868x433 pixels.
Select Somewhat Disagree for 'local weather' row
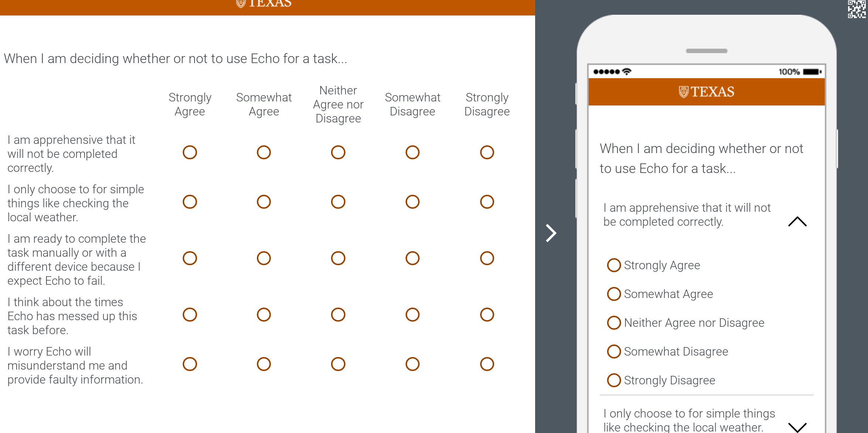pyautogui.click(x=412, y=202)
